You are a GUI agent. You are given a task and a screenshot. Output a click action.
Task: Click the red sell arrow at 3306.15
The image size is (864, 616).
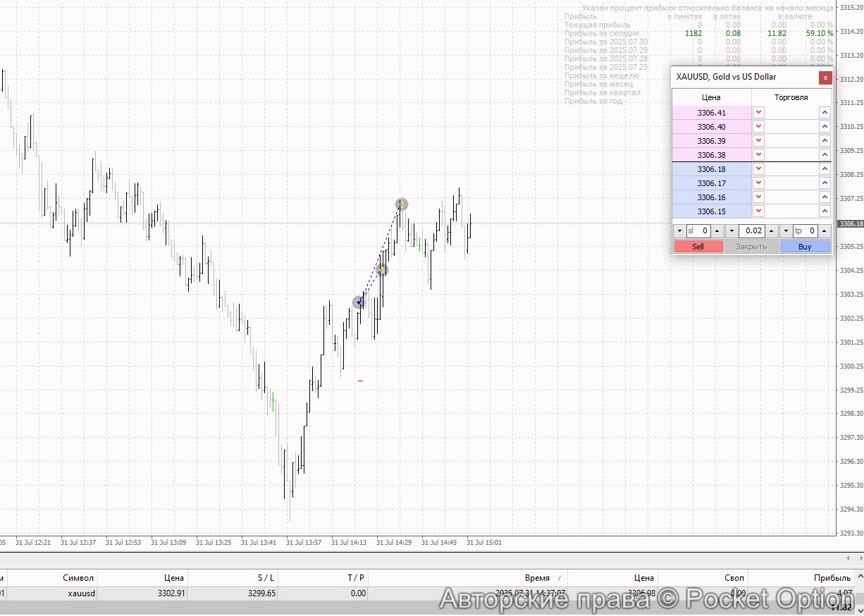758,211
